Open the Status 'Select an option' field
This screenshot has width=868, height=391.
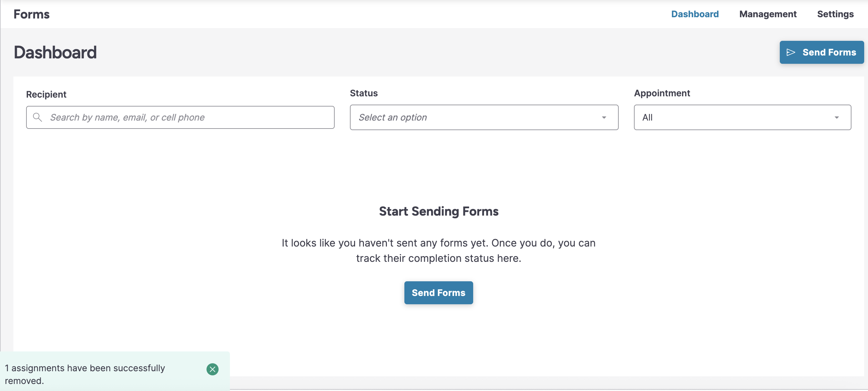click(x=472, y=117)
